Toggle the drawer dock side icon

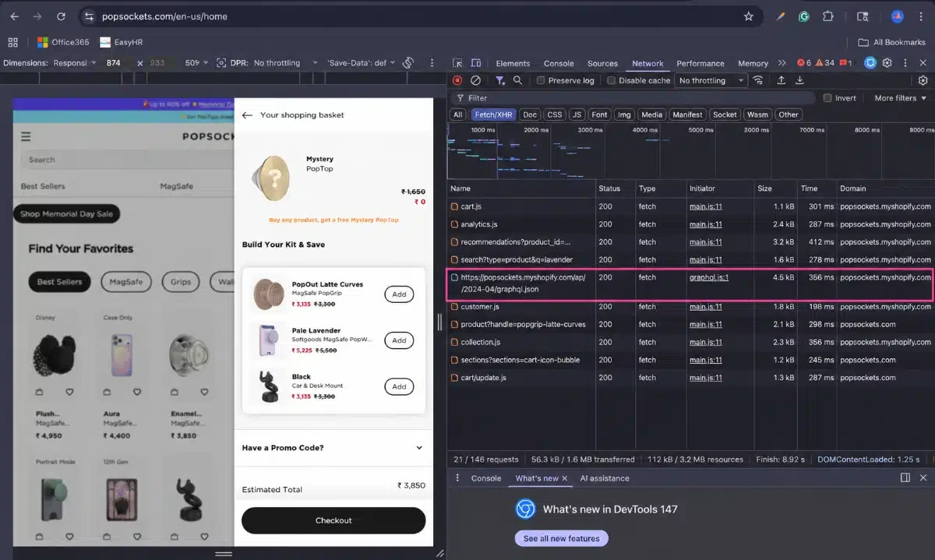pos(905,477)
